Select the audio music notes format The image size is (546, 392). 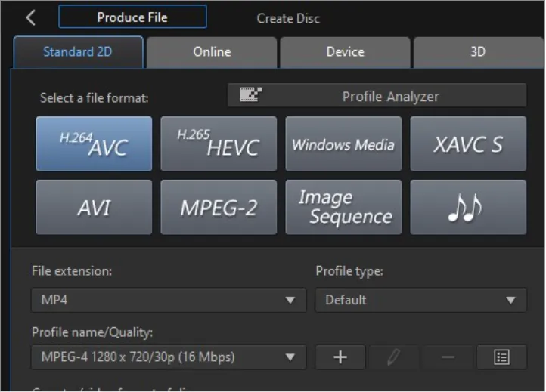(x=468, y=207)
